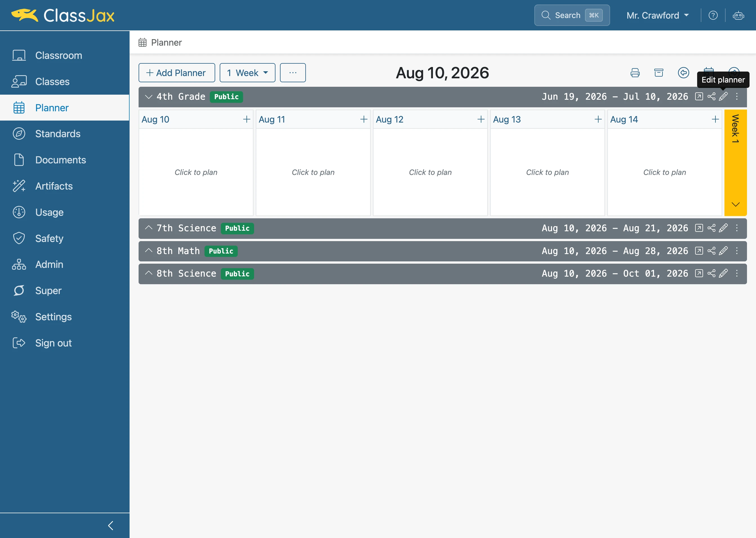Image resolution: width=756 pixels, height=538 pixels.
Task: Collapse the 4th Grade planner
Action: (x=148, y=97)
